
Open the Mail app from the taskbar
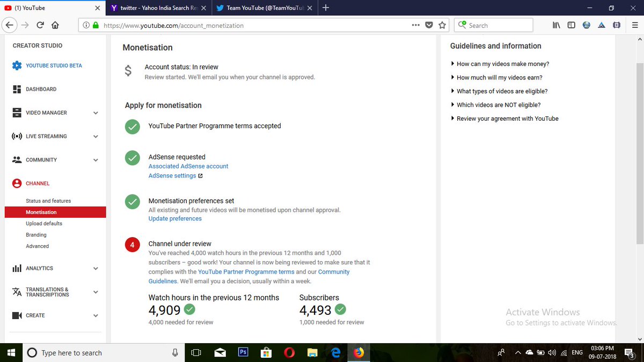[220, 352]
